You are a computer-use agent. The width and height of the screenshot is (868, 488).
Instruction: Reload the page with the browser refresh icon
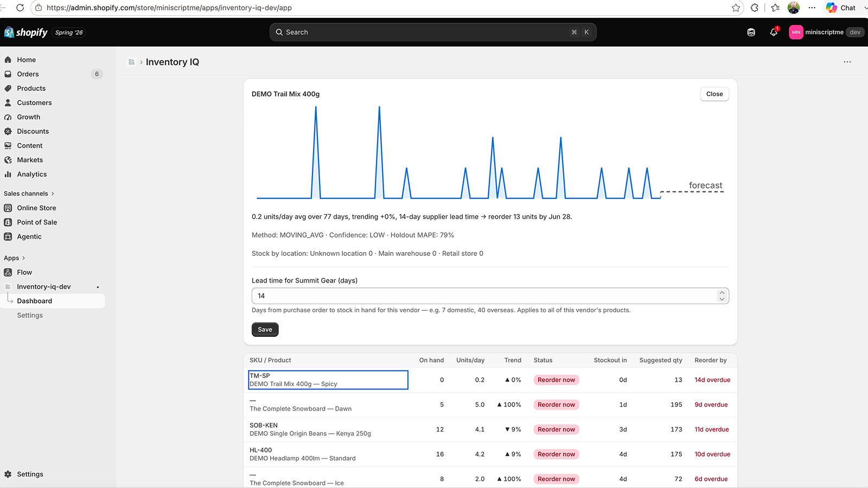[x=20, y=8]
